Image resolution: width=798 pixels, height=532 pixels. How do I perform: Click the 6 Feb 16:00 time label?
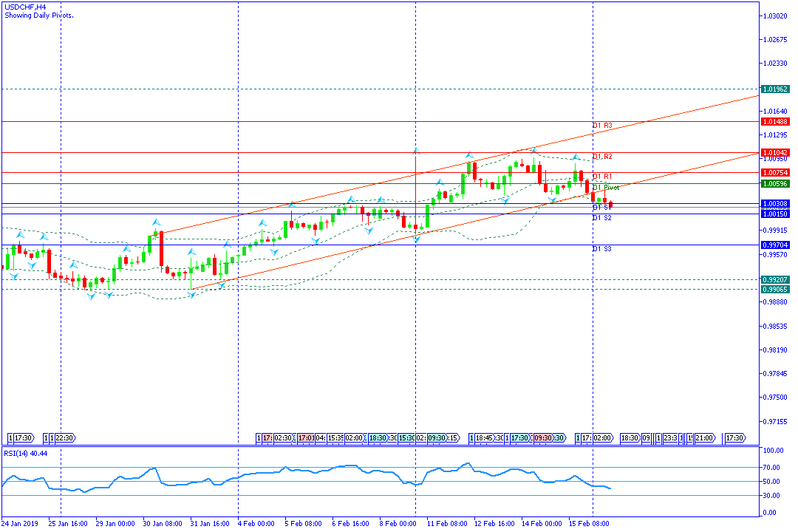pos(351,523)
